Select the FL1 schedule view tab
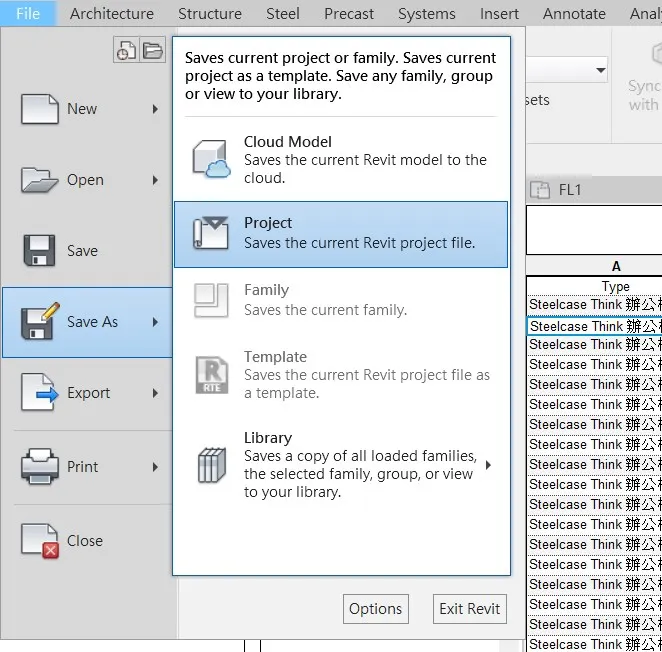The image size is (662, 652). click(594, 190)
